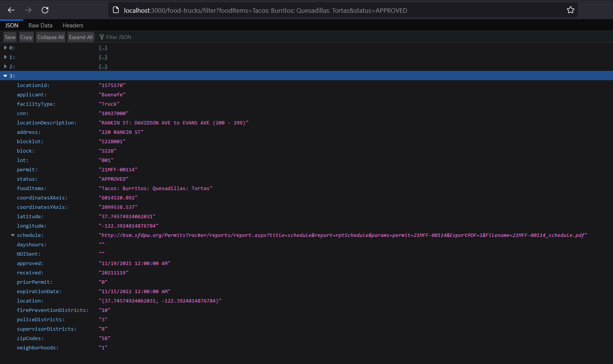
Task: Click the facilityType value "Truck"
Action: click(109, 104)
